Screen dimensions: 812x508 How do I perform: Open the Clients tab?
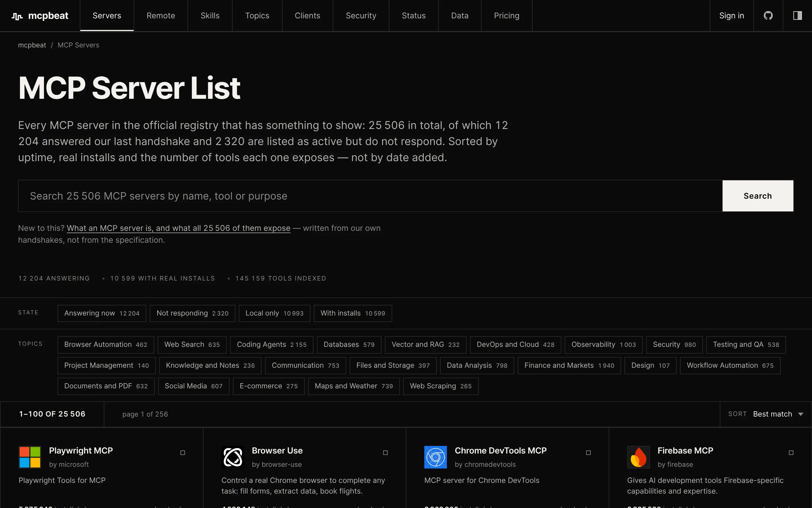[307, 16]
